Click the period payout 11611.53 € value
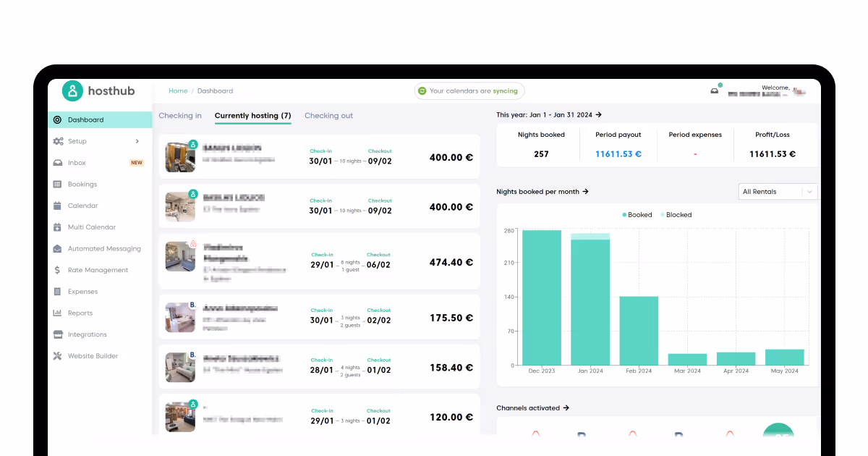Viewport: 868px width, 456px height. (x=618, y=154)
